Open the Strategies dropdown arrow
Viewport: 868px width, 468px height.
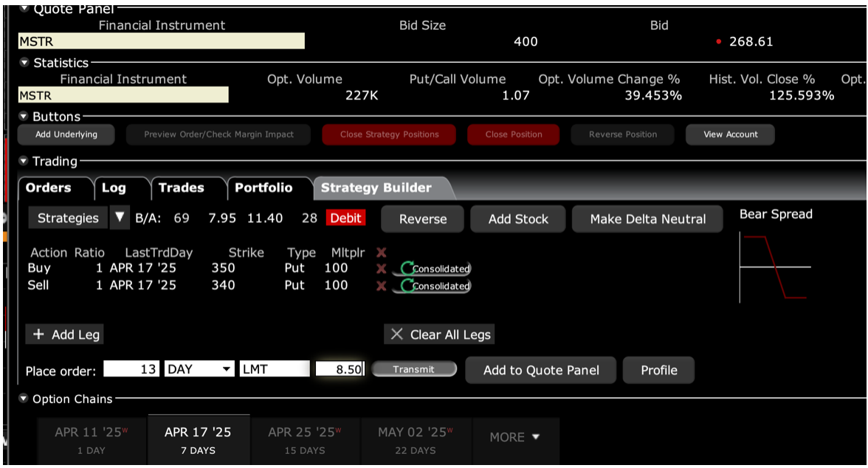tap(120, 218)
